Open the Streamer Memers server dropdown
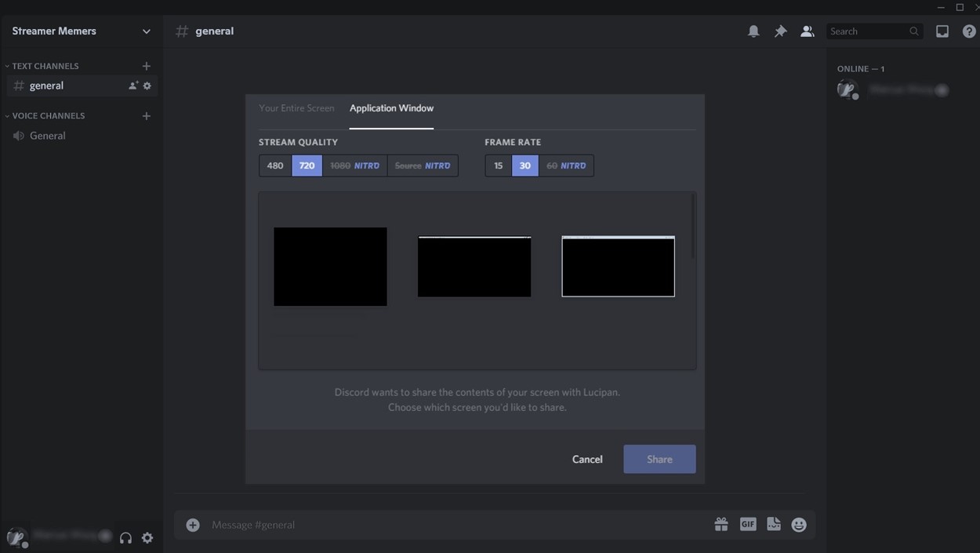The height and width of the screenshot is (553, 980). click(82, 31)
